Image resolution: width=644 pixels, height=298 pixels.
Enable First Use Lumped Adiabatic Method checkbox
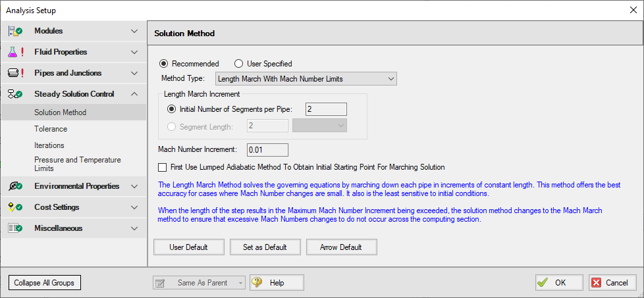click(163, 167)
